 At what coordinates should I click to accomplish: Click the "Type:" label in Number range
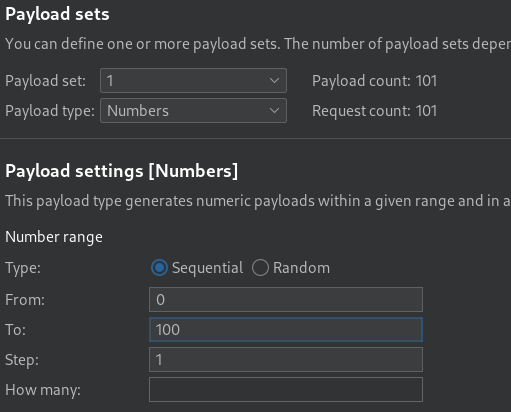[23, 268]
